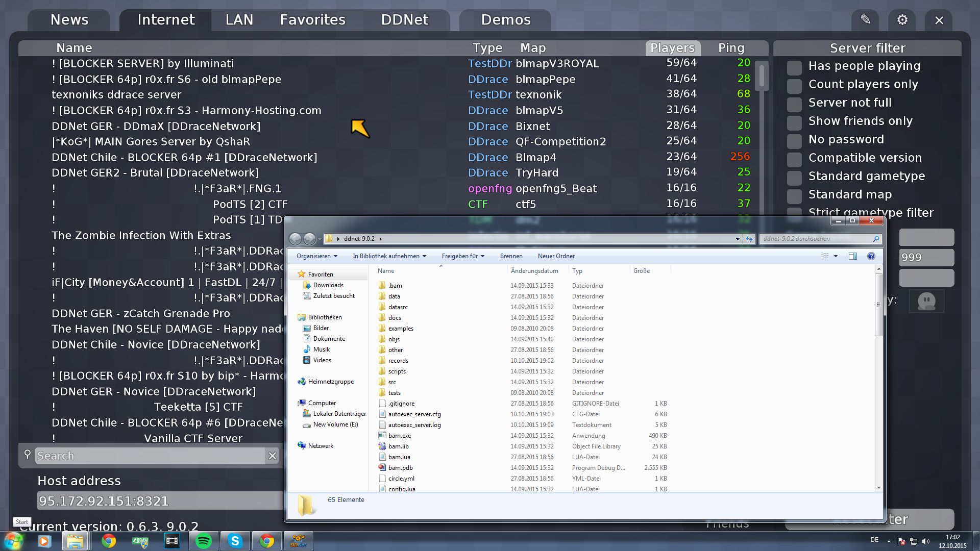Toggle the Explorer preview pane icon
This screenshot has width=980, height=551.
(x=852, y=256)
